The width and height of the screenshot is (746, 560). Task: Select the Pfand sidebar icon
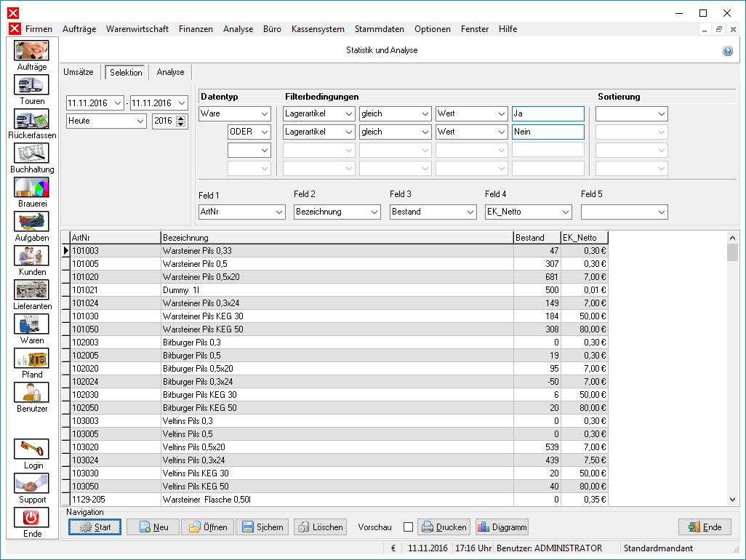click(x=31, y=359)
